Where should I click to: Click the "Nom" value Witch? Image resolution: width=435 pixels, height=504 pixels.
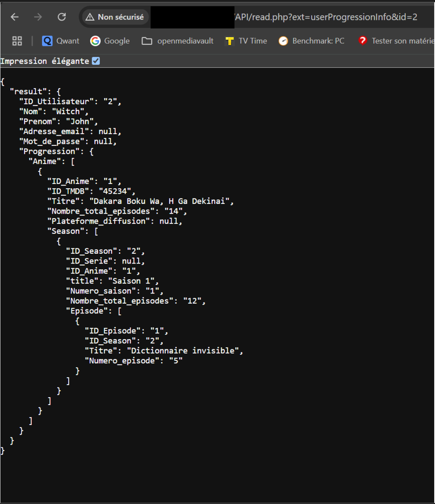tap(68, 111)
